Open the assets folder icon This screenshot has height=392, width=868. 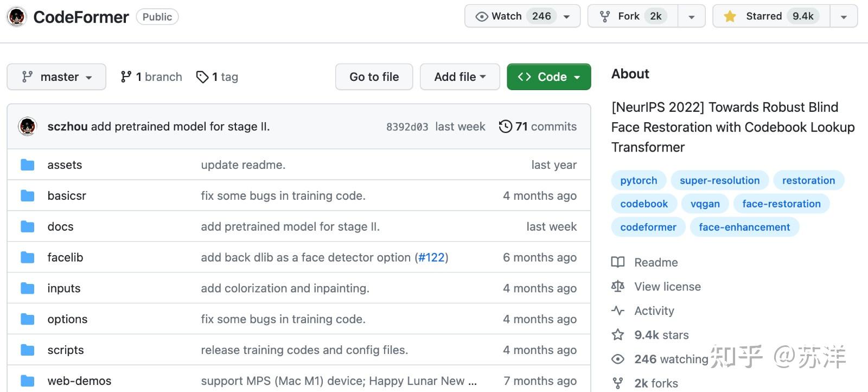(27, 165)
